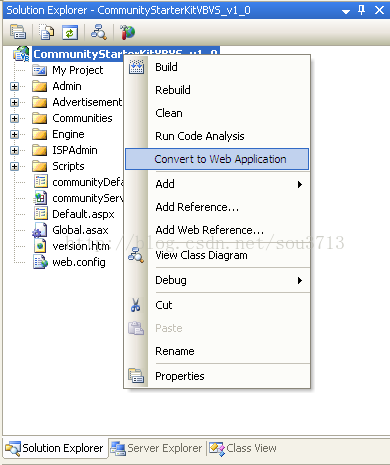
Task: Expand the Advertisement folder node
Action: (14, 102)
